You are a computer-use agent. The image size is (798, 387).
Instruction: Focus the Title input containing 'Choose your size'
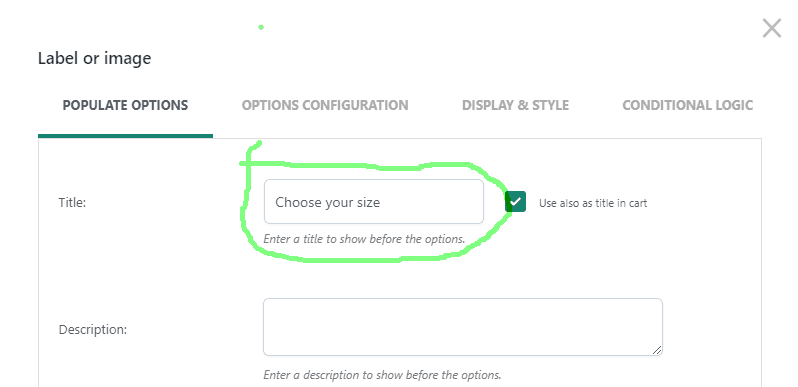[374, 202]
